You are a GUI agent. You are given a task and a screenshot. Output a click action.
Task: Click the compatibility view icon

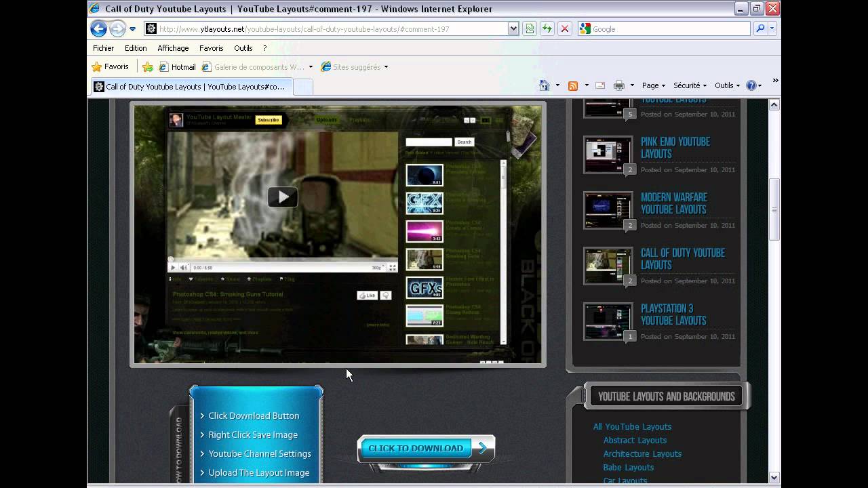(x=530, y=29)
